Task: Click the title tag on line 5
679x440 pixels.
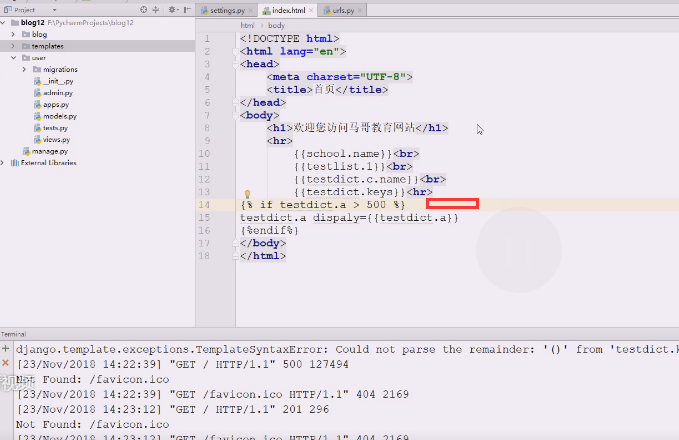Action: pos(327,90)
